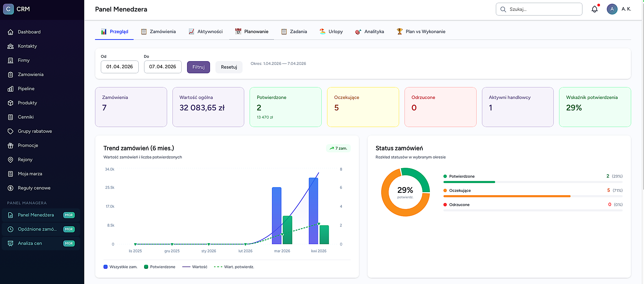This screenshot has width=644, height=284.
Task: Click the Grupy rabatowe tag icon
Action: (x=10, y=131)
